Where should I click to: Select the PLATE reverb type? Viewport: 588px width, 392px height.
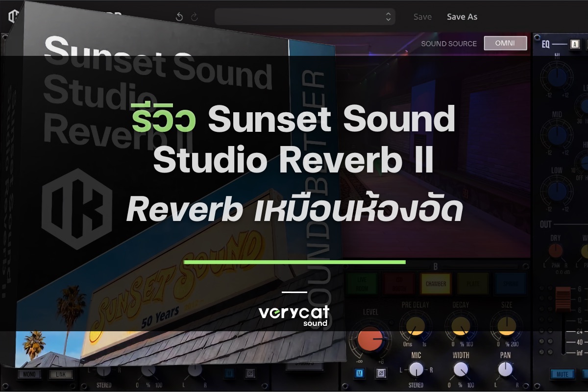pyautogui.click(x=473, y=283)
